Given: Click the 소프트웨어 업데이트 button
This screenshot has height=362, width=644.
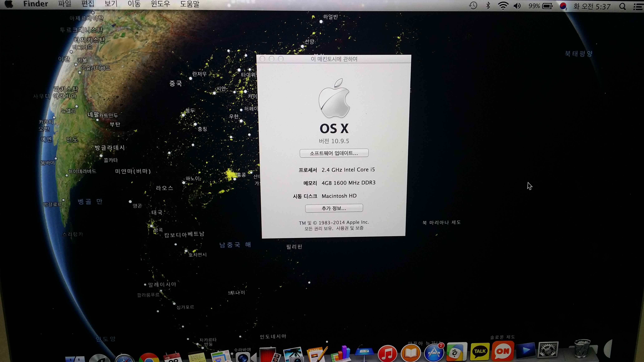Looking at the screenshot, I should click(334, 153).
